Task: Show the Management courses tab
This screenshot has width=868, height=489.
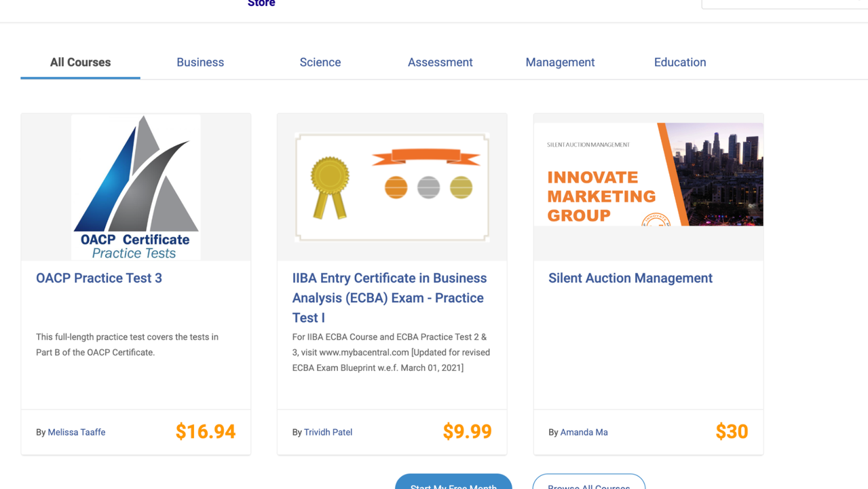Action: click(560, 62)
